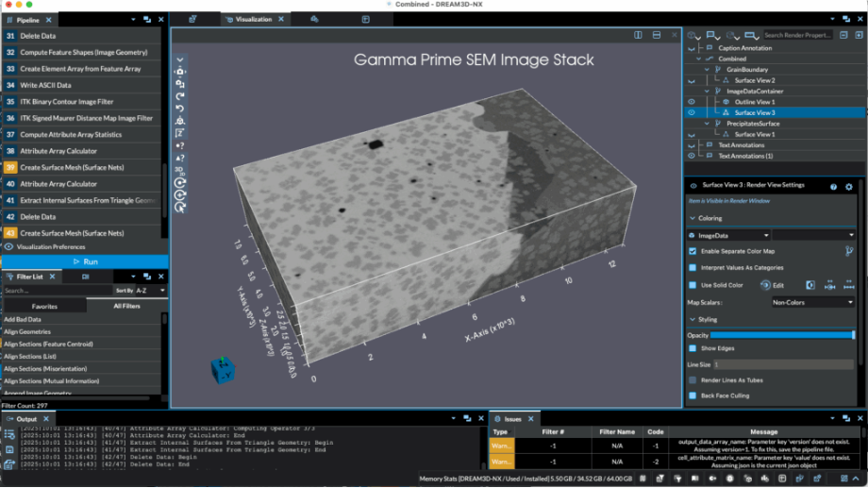Click the split view horizontally icon

pos(638,35)
